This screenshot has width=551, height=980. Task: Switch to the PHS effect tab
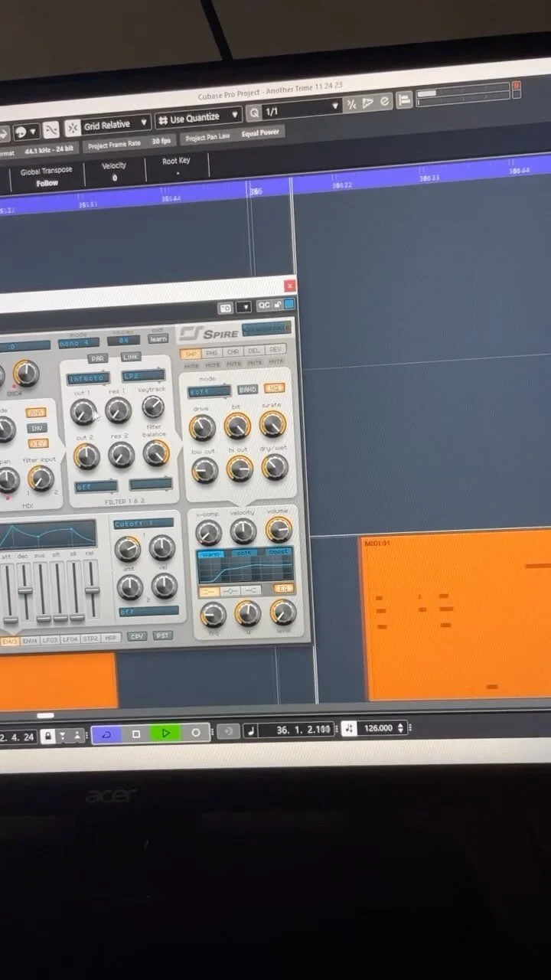[x=211, y=353]
